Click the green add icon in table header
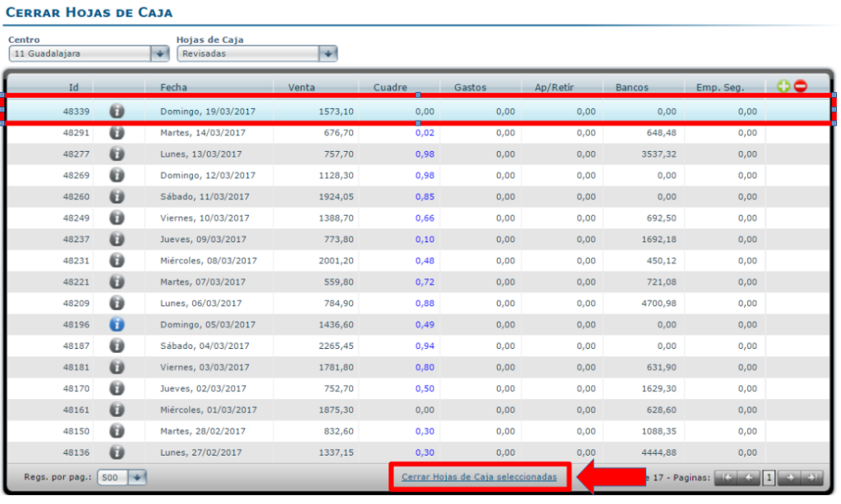 click(x=784, y=86)
